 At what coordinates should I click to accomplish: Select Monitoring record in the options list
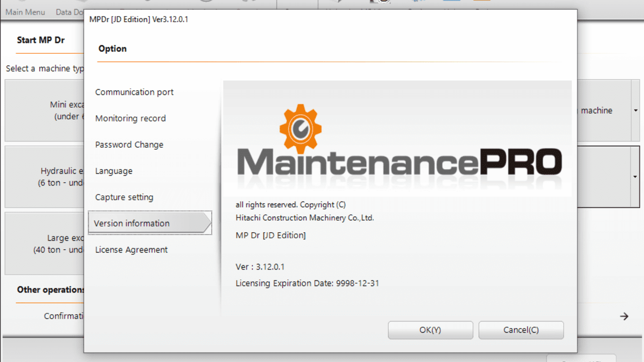click(131, 118)
